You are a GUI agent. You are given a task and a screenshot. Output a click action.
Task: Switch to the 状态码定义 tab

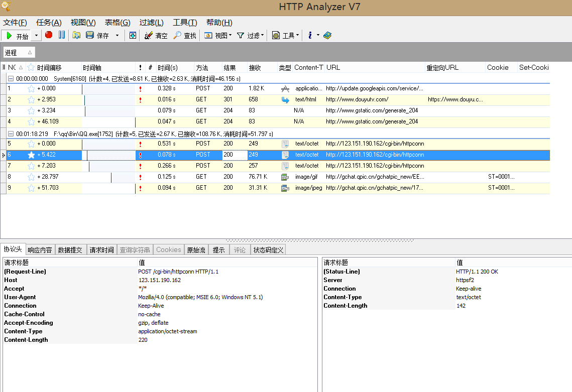coord(268,250)
